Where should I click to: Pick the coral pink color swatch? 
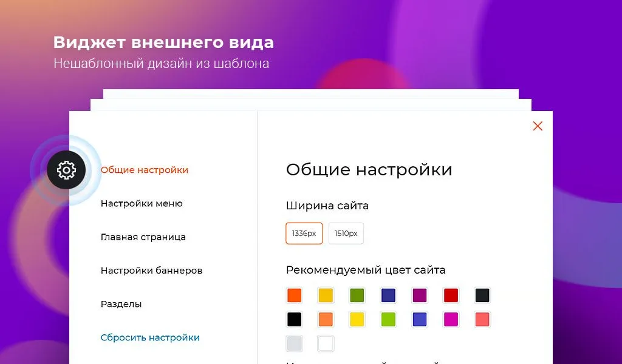[482, 319]
